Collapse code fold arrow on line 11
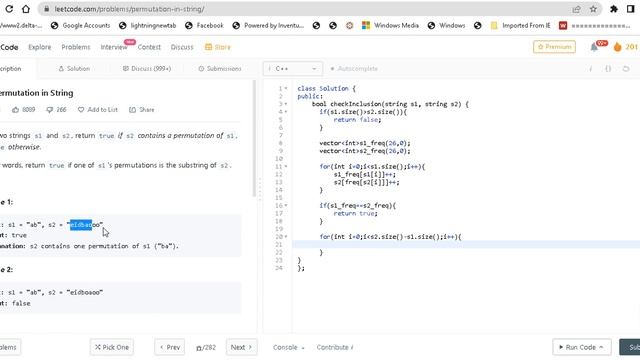The width and height of the screenshot is (640, 360). pyautogui.click(x=286, y=167)
